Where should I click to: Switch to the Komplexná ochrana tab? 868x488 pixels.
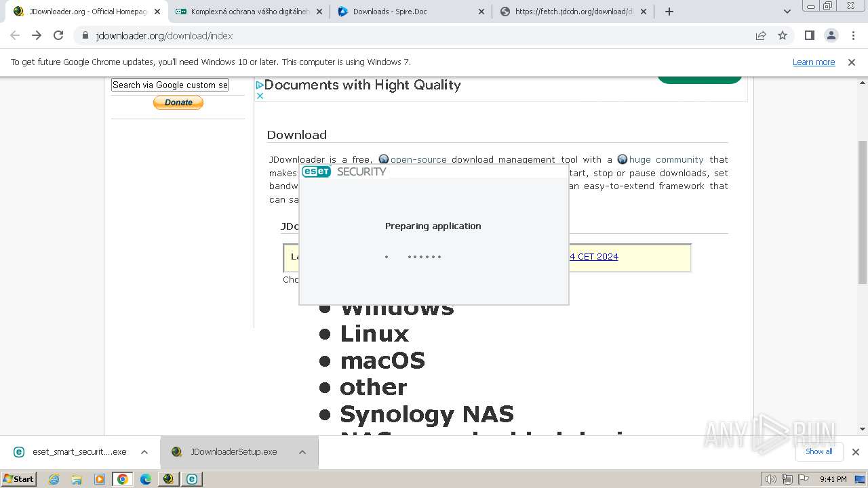pyautogui.click(x=248, y=12)
